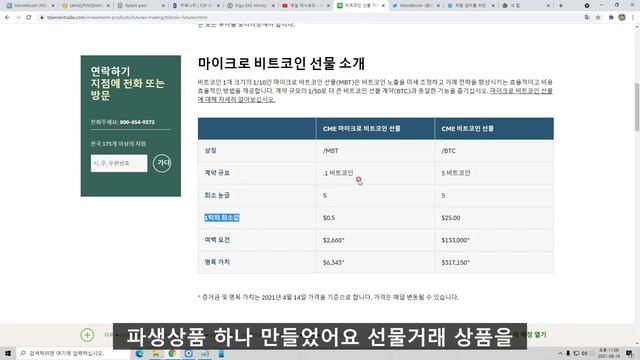The width and height of the screenshot is (640, 360).
Task: Open the volume control in the tray
Action: click(x=584, y=353)
